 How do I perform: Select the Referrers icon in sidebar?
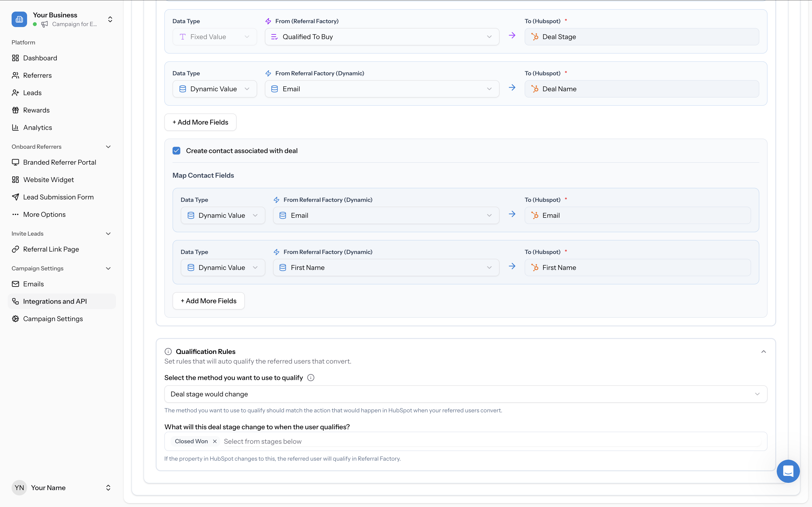15,75
